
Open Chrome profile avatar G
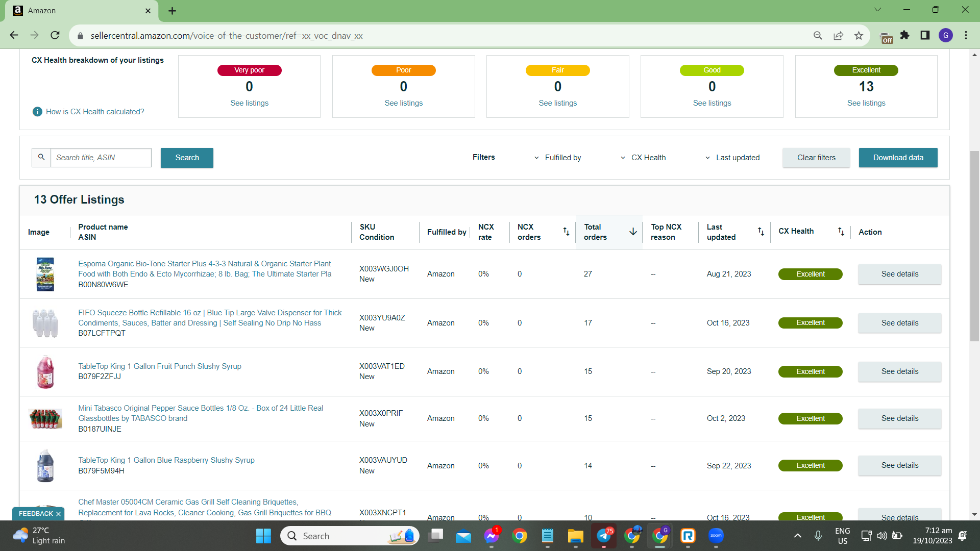(x=946, y=35)
